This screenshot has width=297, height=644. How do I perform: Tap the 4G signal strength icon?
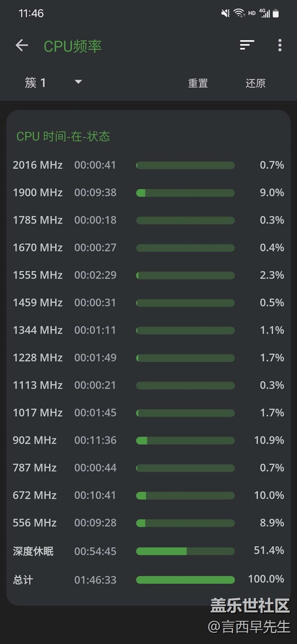pos(265,13)
